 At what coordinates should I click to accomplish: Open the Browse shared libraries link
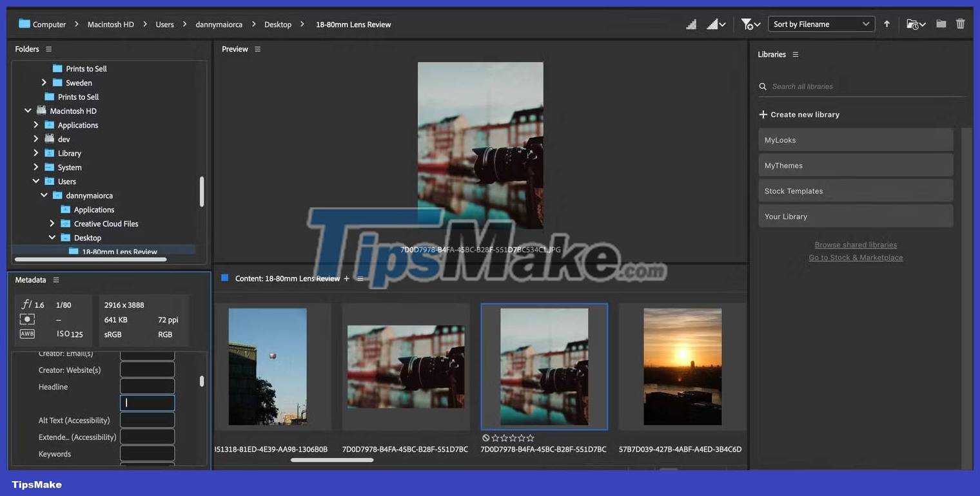pos(856,245)
